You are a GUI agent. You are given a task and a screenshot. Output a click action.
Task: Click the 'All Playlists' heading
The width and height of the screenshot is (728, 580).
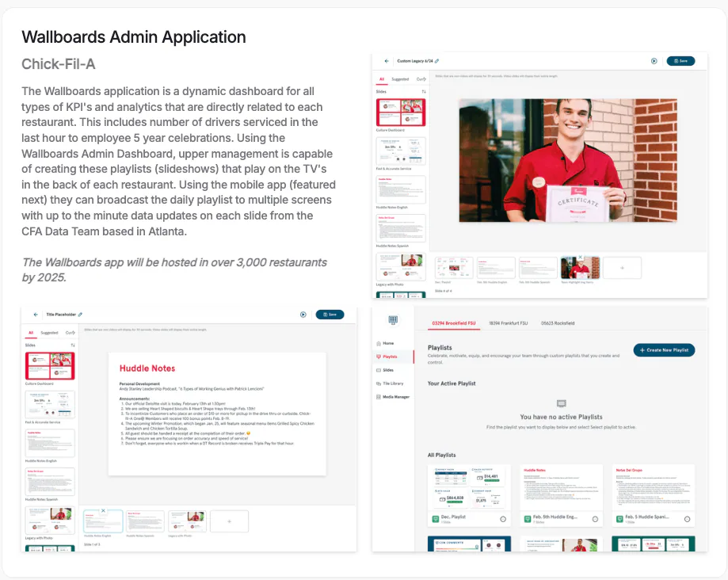coord(441,455)
